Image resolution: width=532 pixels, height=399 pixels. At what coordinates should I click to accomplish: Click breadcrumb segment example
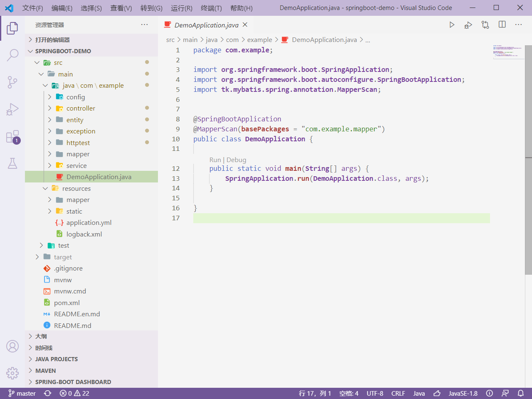[x=259, y=40]
